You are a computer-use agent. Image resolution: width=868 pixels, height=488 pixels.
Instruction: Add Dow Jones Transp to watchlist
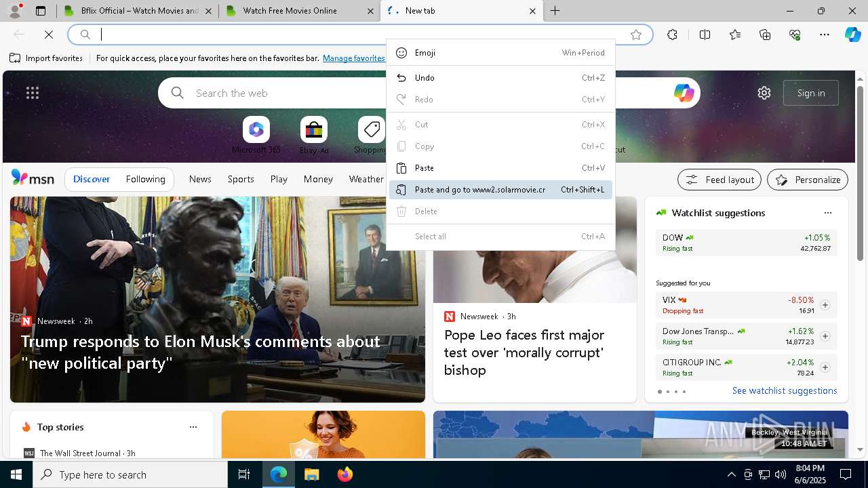point(825,336)
